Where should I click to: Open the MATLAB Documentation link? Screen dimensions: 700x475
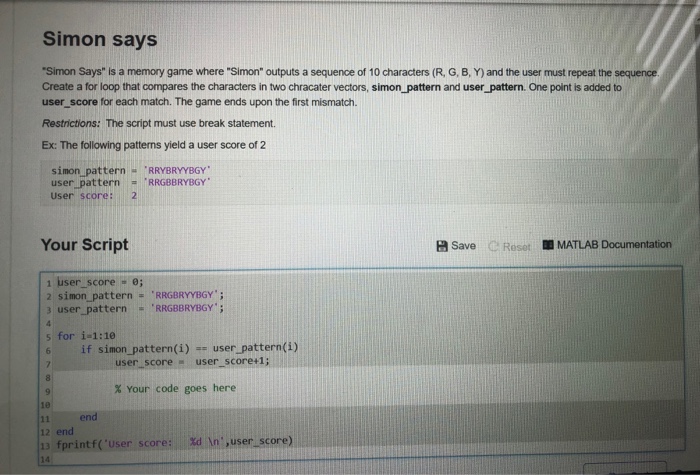[x=614, y=245]
